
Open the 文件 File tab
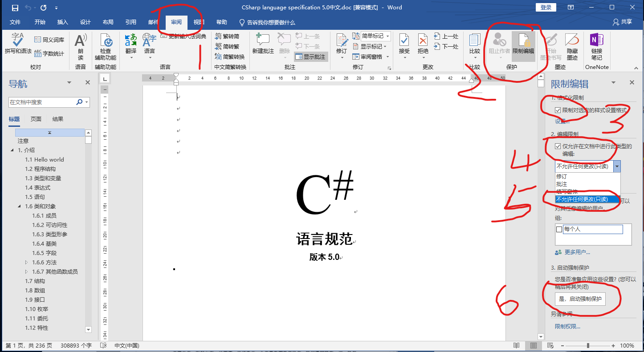tap(15, 22)
